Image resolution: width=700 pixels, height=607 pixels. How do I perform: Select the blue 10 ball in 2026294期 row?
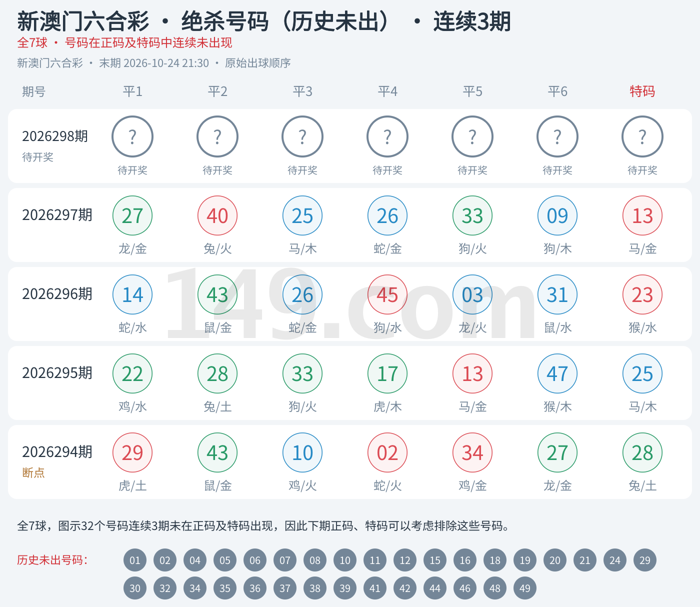click(x=302, y=452)
